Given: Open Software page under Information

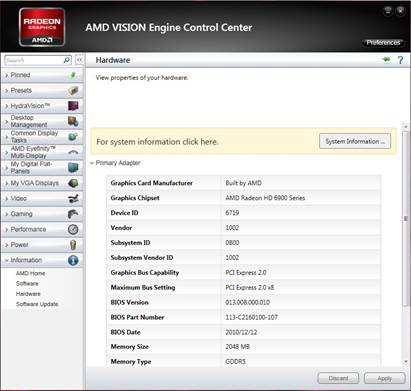Looking at the screenshot, I should click(x=27, y=283).
